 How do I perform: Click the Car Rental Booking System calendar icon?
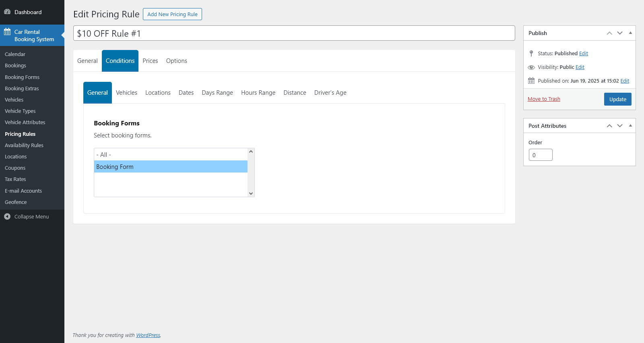click(7, 32)
